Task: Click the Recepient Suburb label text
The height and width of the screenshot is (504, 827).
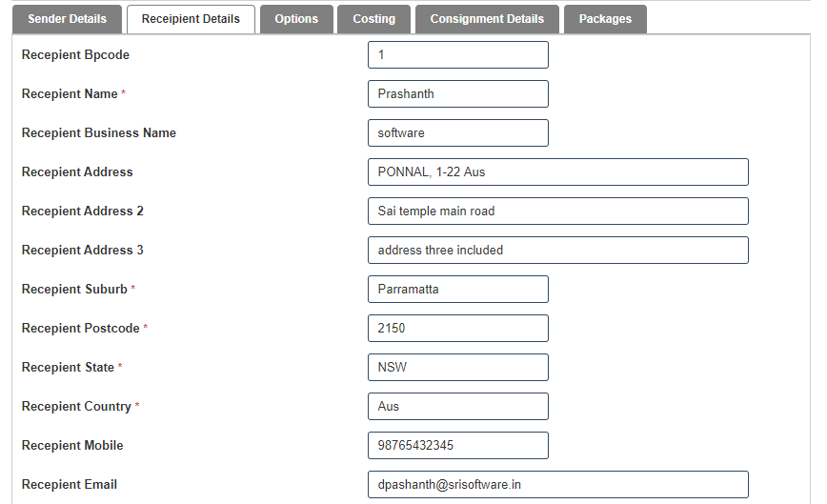Action: [74, 290]
